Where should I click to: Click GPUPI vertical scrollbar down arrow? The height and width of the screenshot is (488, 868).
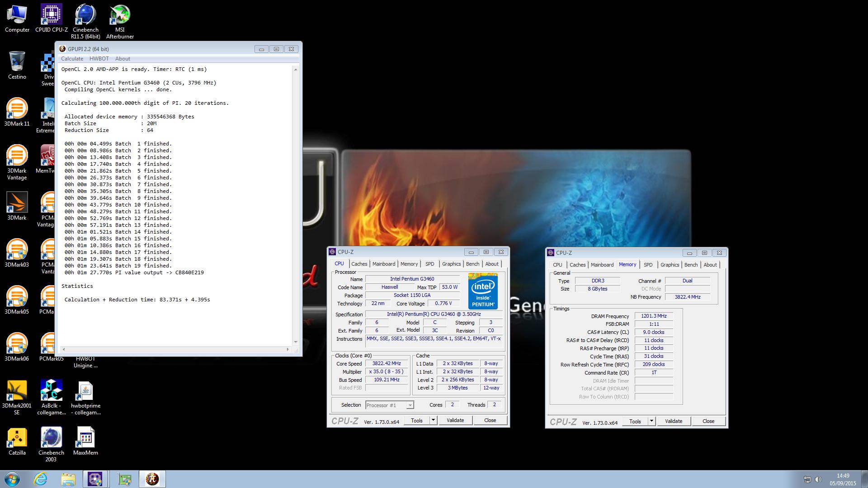[296, 342]
